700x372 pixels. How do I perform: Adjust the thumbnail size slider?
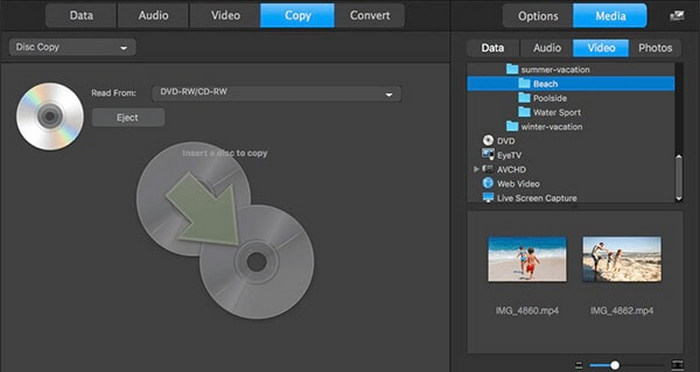pos(615,365)
